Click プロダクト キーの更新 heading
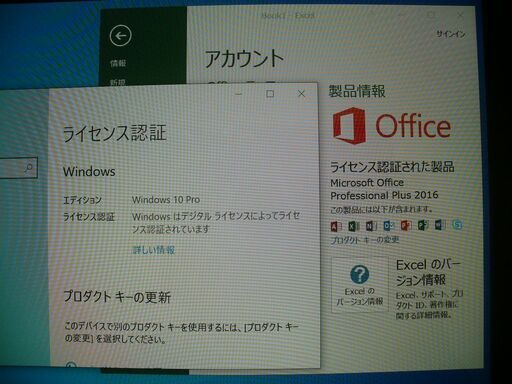Screen dimensions: 512x384 117,297
